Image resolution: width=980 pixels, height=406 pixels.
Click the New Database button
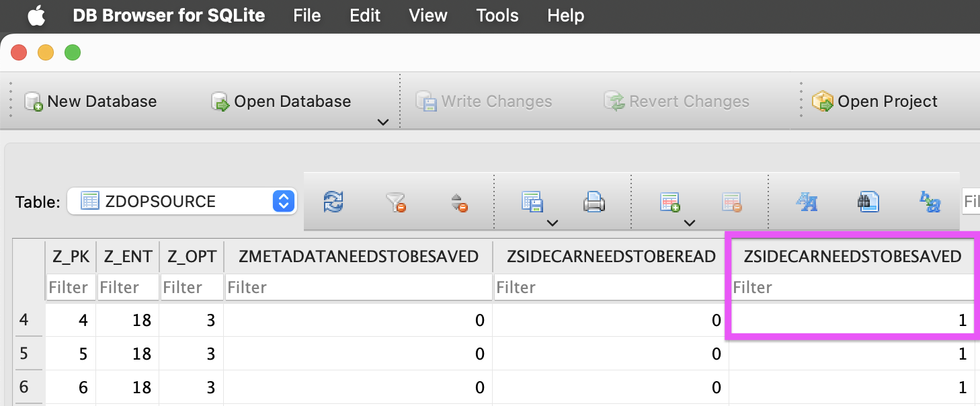[90, 101]
